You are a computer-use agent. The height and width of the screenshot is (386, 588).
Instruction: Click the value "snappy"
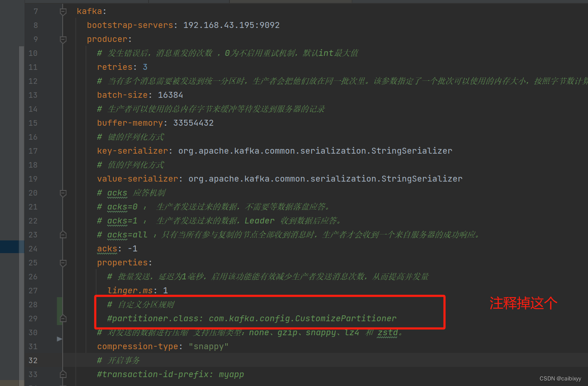pos(209,347)
